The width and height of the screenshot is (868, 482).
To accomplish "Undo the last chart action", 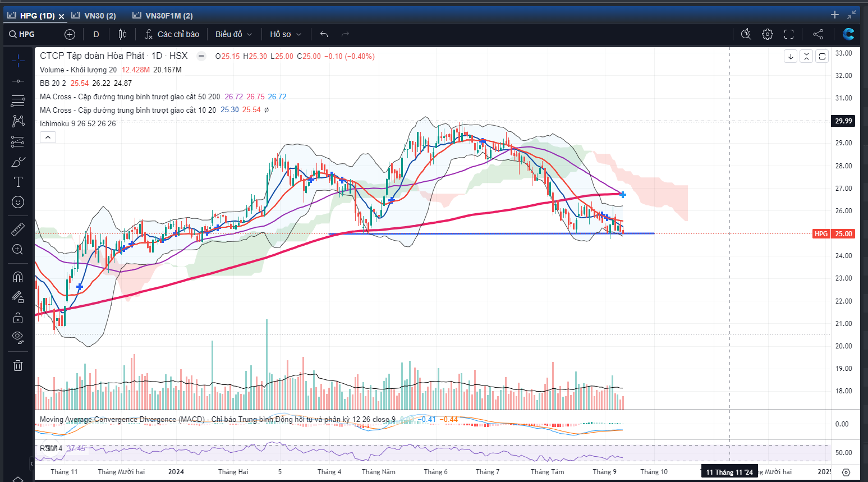I will (x=324, y=34).
